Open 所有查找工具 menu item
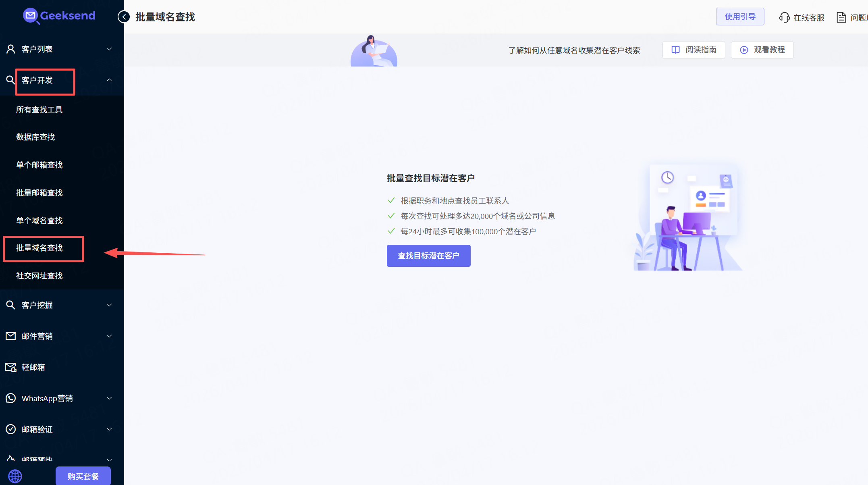This screenshot has height=485, width=868. (39, 110)
